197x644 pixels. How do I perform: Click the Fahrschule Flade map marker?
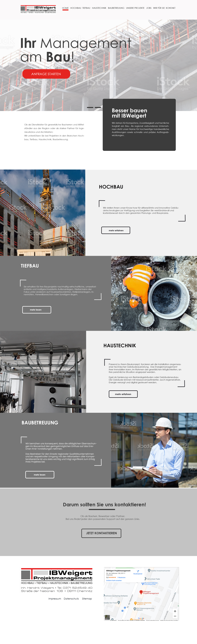(145, 579)
